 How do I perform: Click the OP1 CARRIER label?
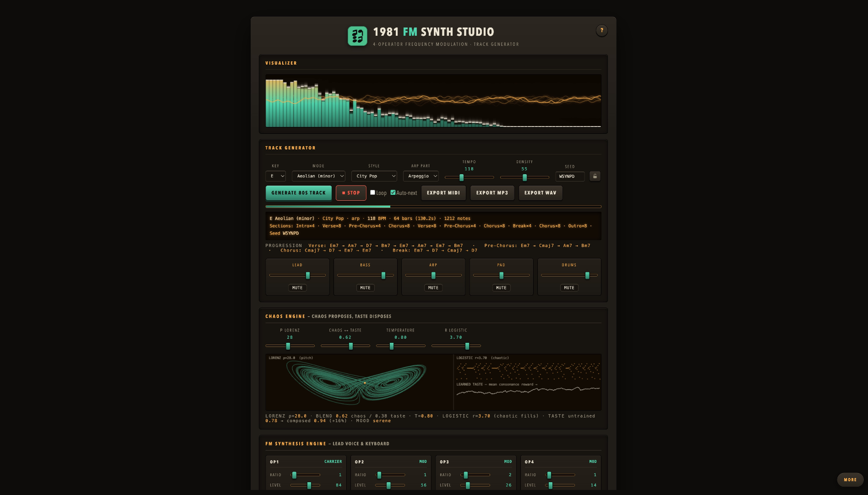(x=333, y=462)
